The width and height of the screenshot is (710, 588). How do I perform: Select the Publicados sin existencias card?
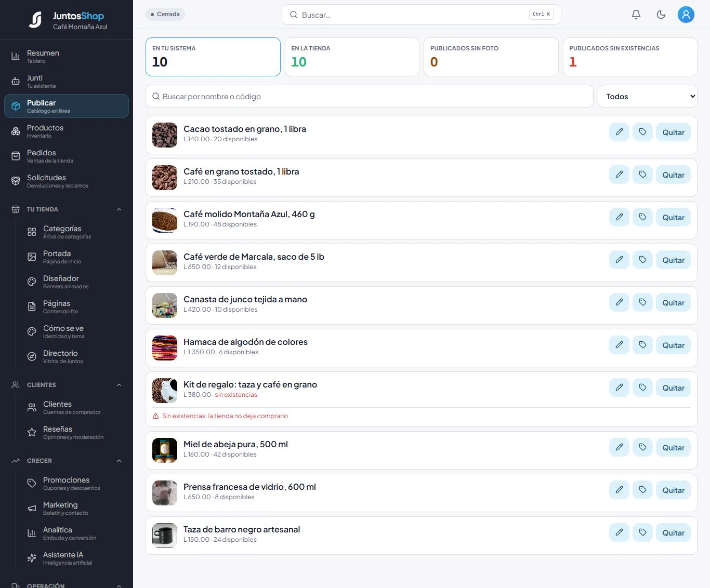[x=630, y=57]
